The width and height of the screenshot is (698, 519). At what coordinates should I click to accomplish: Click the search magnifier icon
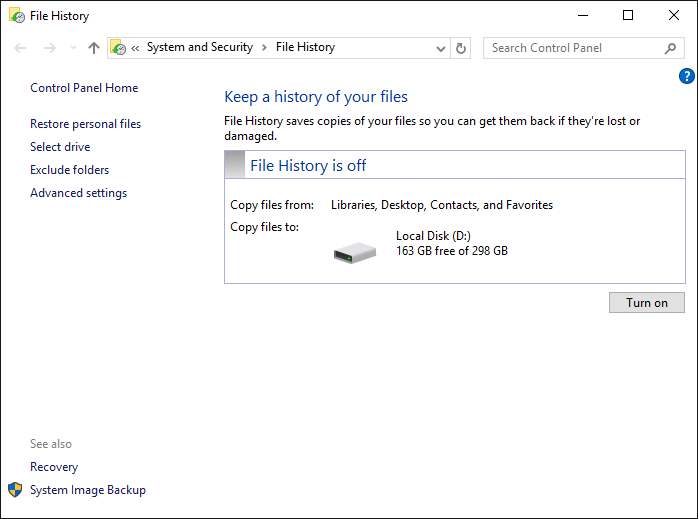coord(670,48)
